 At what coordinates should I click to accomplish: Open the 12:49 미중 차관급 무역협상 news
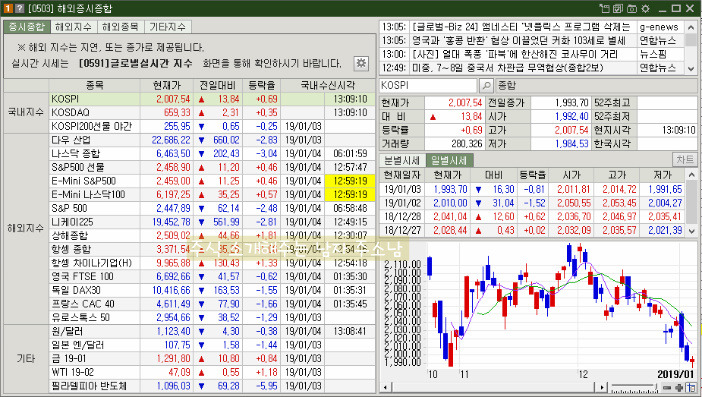pos(508,68)
